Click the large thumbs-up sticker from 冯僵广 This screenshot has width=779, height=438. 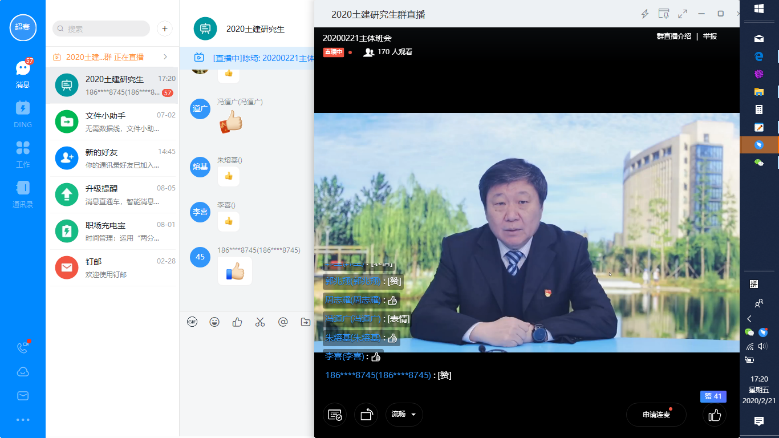[x=231, y=122]
